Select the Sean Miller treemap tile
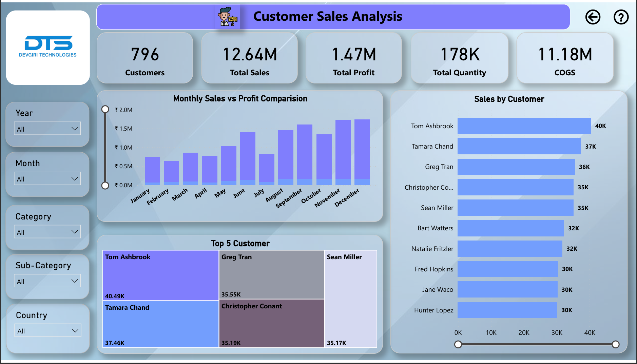 coord(351,299)
